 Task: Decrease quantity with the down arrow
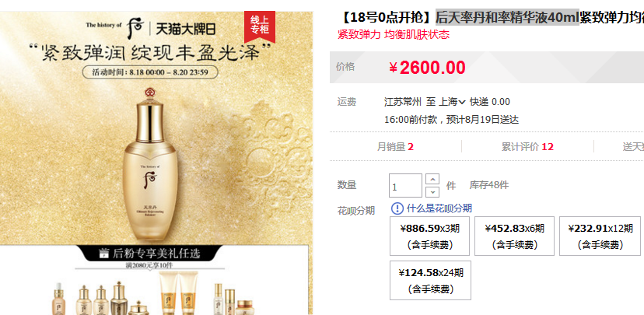point(432,192)
